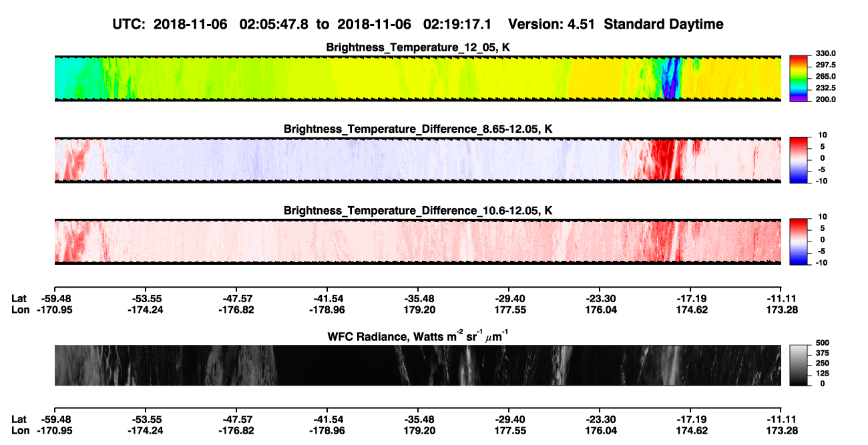Click the -178.96 longitude label under the temperature panels

pyautogui.click(x=327, y=310)
